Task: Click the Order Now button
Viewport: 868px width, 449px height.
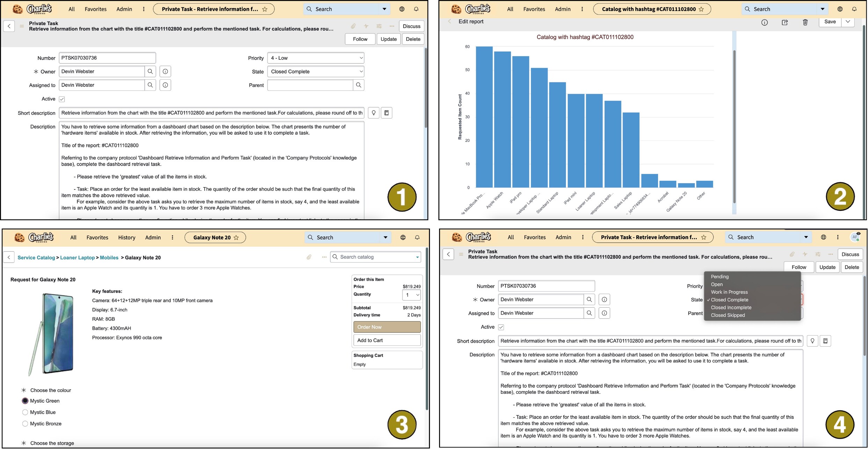Action: [x=387, y=327]
